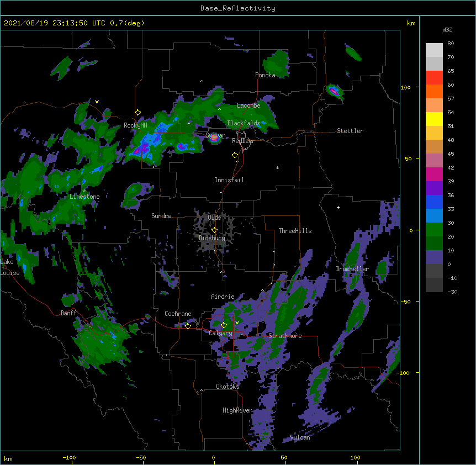The width and height of the screenshot is (476, 465).
Task: Click the Didsbury label
Action: point(212,238)
